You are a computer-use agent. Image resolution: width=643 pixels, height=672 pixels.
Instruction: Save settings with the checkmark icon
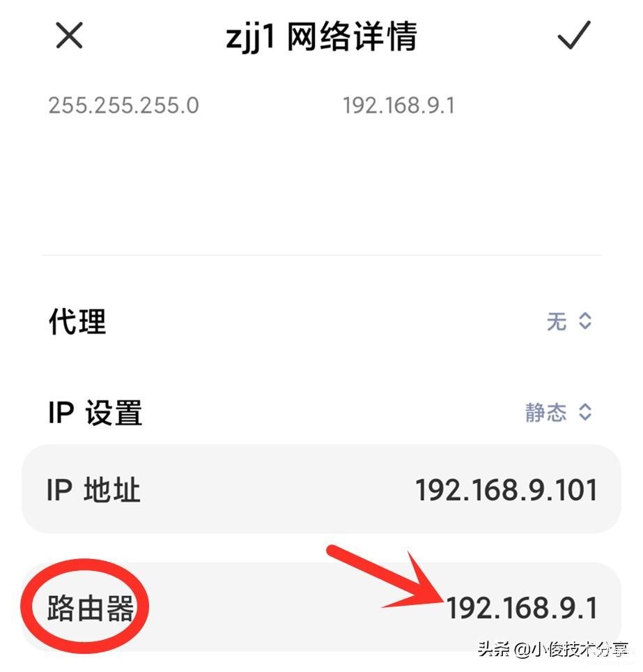(x=574, y=35)
